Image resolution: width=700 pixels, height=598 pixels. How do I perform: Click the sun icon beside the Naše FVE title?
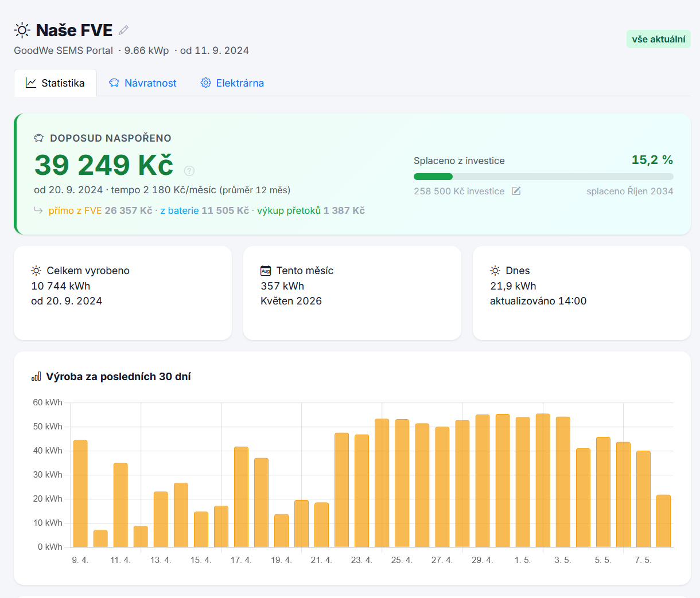point(22,30)
